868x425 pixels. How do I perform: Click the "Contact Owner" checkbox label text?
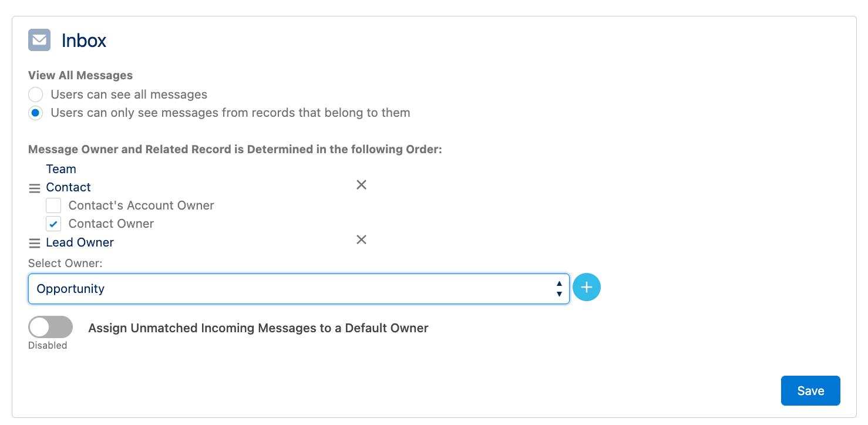click(x=111, y=224)
